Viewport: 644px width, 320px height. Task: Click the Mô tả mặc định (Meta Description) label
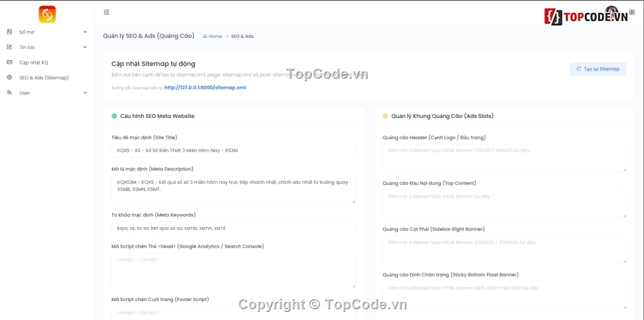[x=153, y=169]
